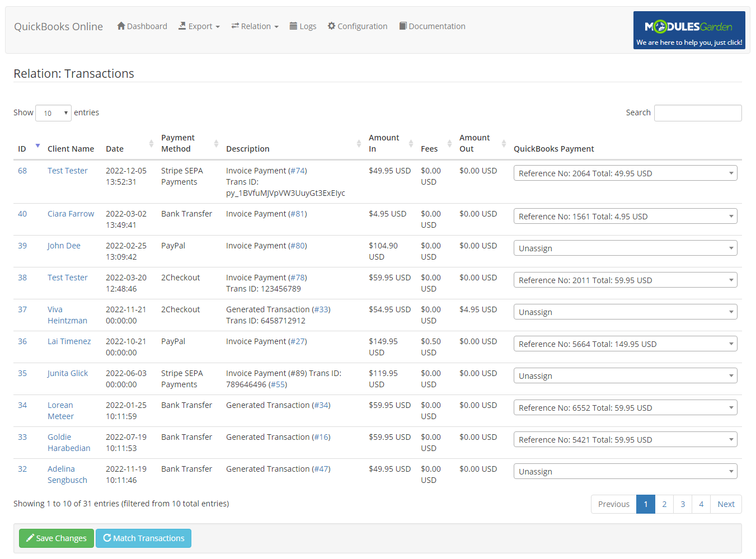Open invoice #80 link
Viewport: 756px width, 559px height.
(x=298, y=246)
